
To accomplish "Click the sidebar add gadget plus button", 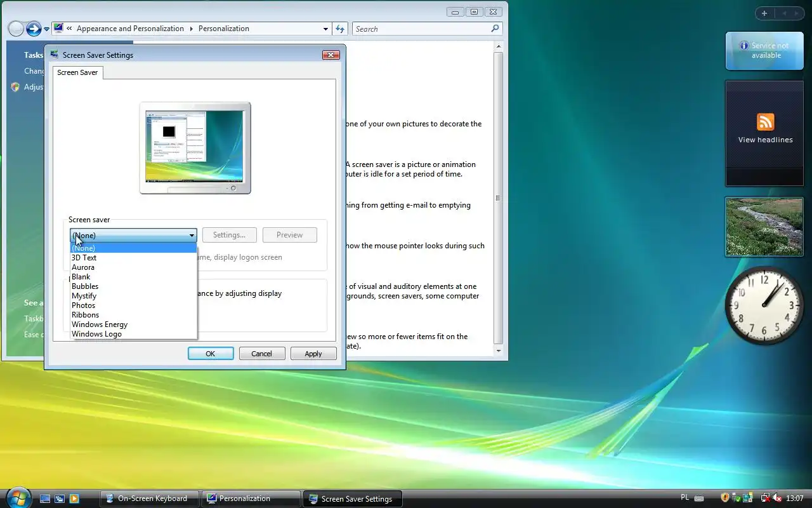I will click(x=764, y=13).
